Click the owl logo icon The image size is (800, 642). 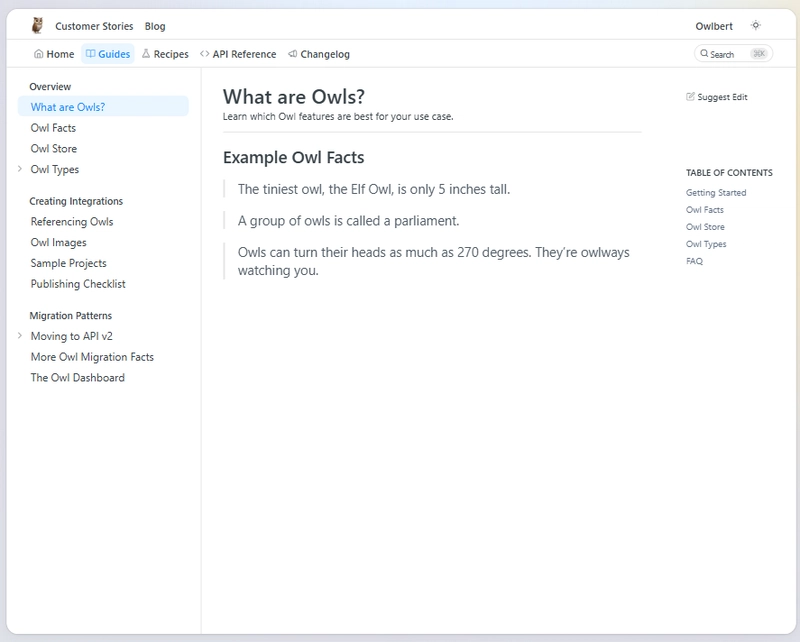37,25
